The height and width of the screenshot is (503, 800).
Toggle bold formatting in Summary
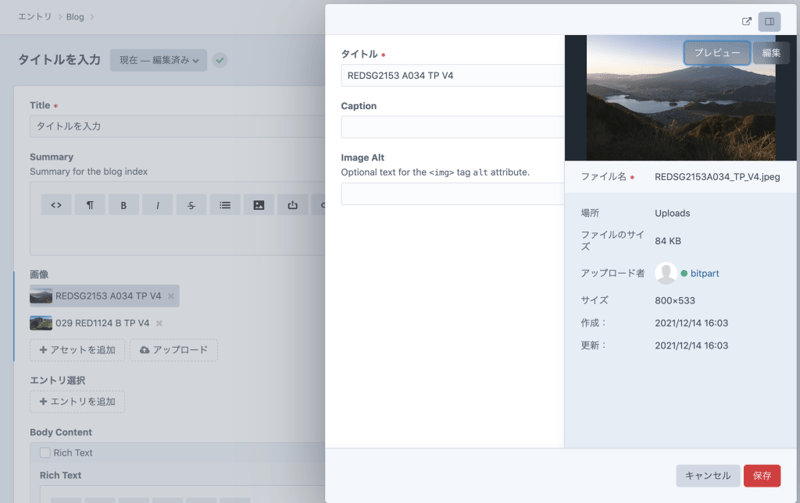123,205
